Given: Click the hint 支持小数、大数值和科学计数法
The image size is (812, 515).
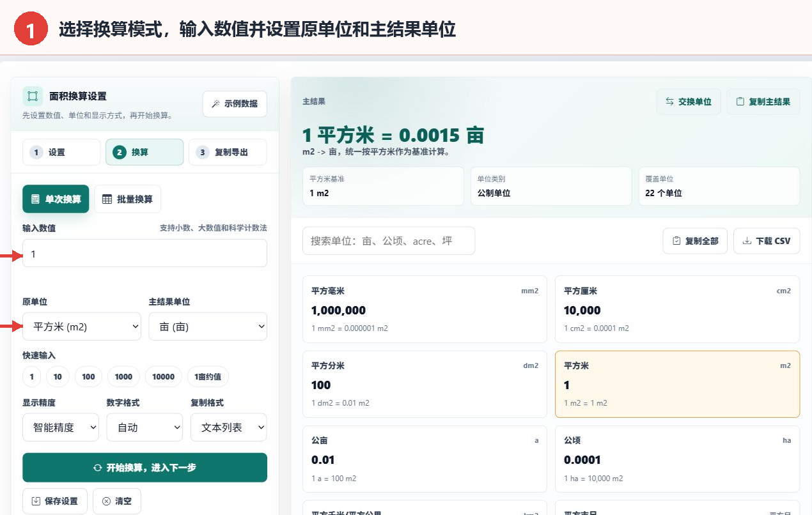Looking at the screenshot, I should (213, 228).
